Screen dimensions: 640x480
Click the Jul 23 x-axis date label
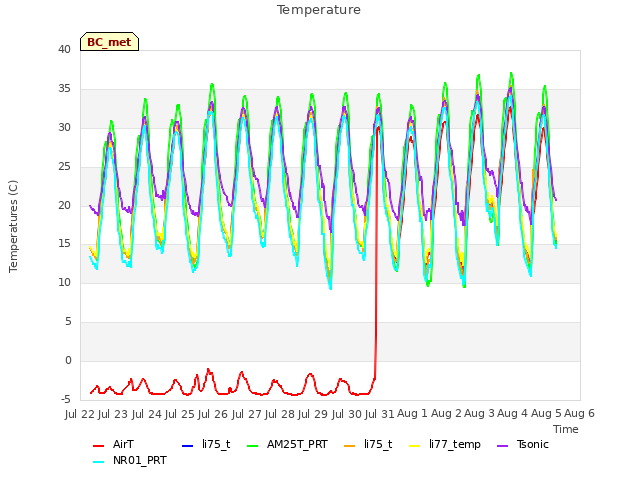pos(113,414)
